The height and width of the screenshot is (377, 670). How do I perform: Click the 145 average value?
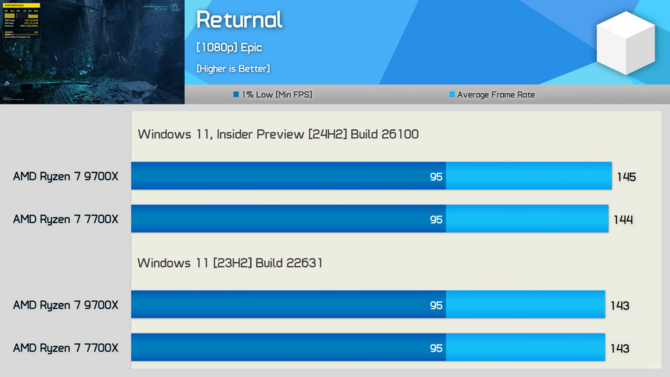coord(626,177)
